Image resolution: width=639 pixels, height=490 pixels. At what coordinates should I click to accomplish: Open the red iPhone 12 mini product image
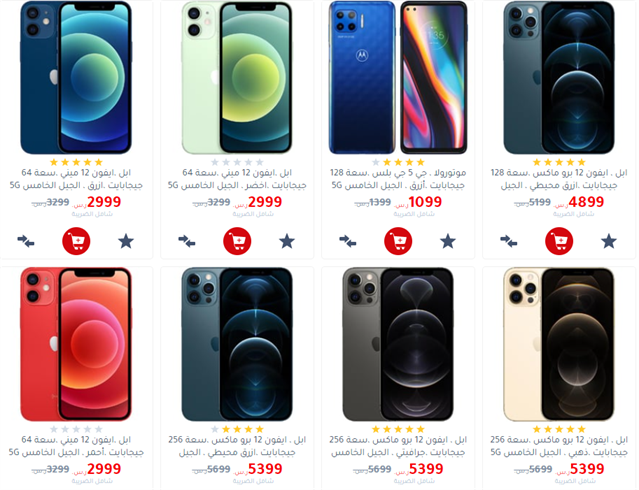coord(76,344)
